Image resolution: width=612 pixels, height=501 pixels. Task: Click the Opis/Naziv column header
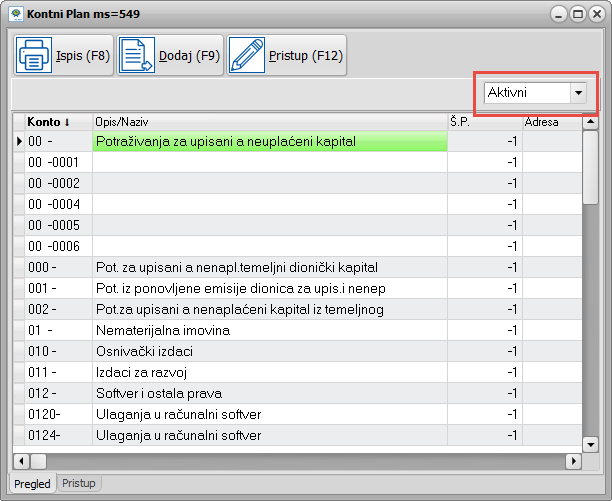coord(268,122)
